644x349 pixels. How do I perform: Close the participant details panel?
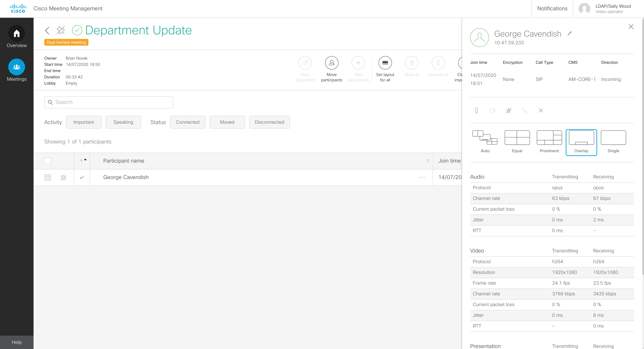pyautogui.click(x=631, y=27)
